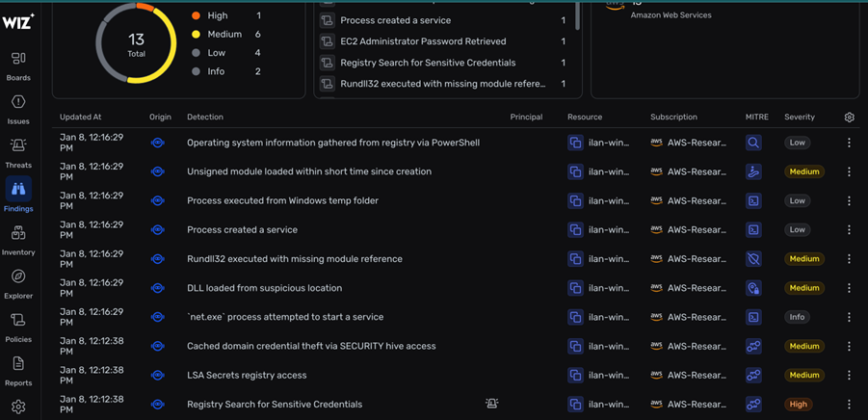The width and height of the screenshot is (868, 420).
Task: Click the detections list scrollbar in top panel
Action: (x=578, y=14)
